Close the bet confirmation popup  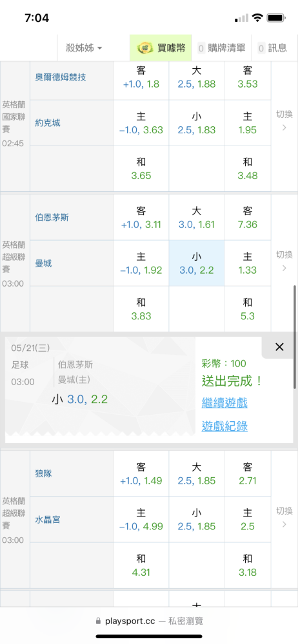pos(279,347)
